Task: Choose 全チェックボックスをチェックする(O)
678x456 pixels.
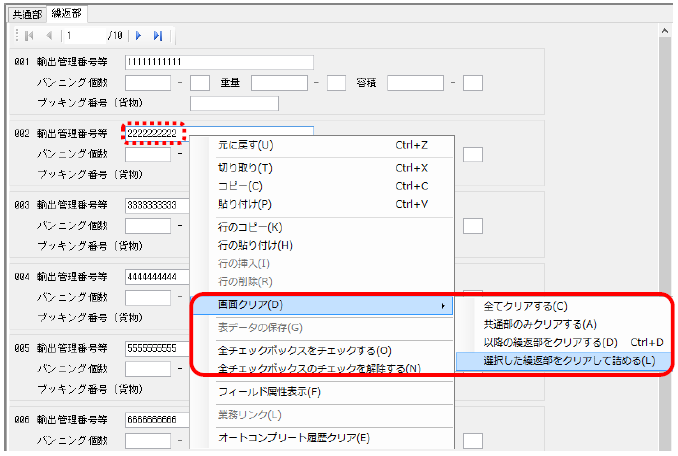Action: coord(322,351)
